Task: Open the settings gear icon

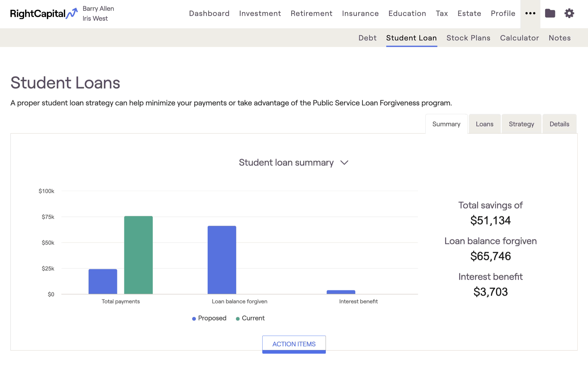Action: [x=569, y=13]
